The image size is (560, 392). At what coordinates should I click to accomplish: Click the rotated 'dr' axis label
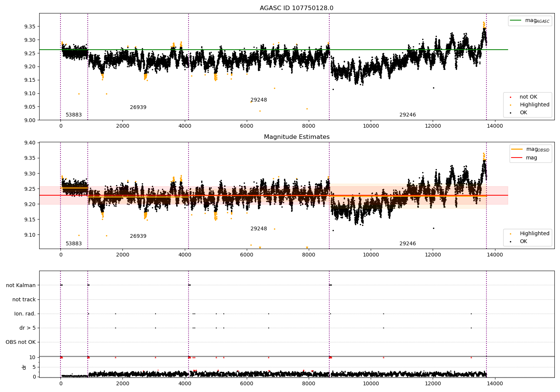24,367
